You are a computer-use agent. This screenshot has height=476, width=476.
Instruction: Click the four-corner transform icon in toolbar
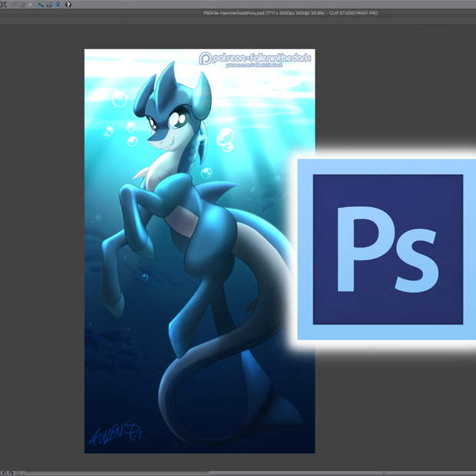pos(3,5)
